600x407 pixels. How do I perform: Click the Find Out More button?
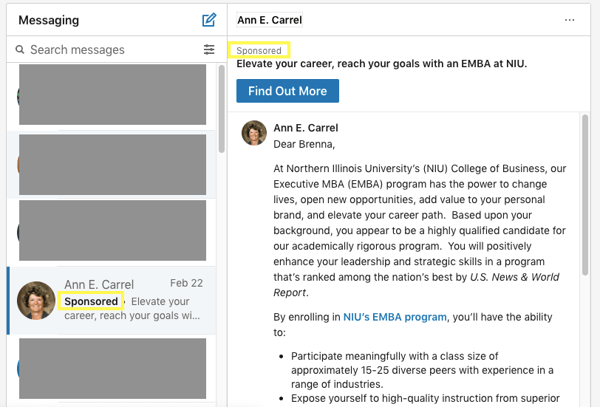(287, 91)
